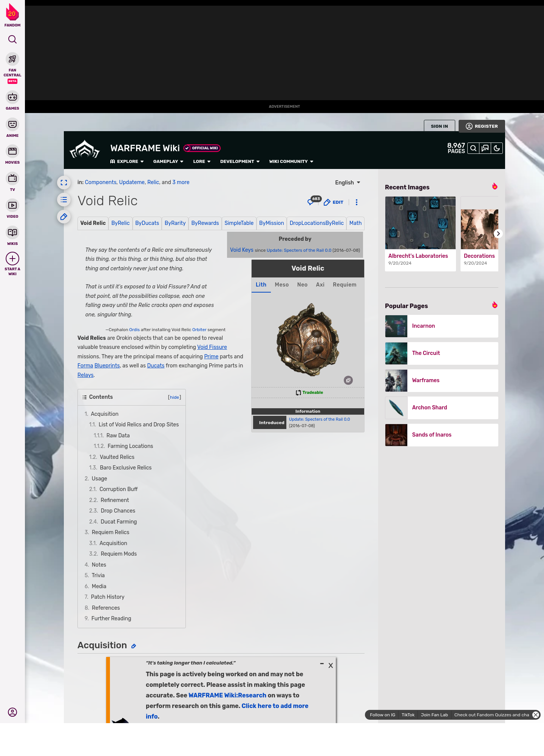Expand the Wiki Community menu
Image resolution: width=544 pixels, height=756 pixels.
(291, 161)
